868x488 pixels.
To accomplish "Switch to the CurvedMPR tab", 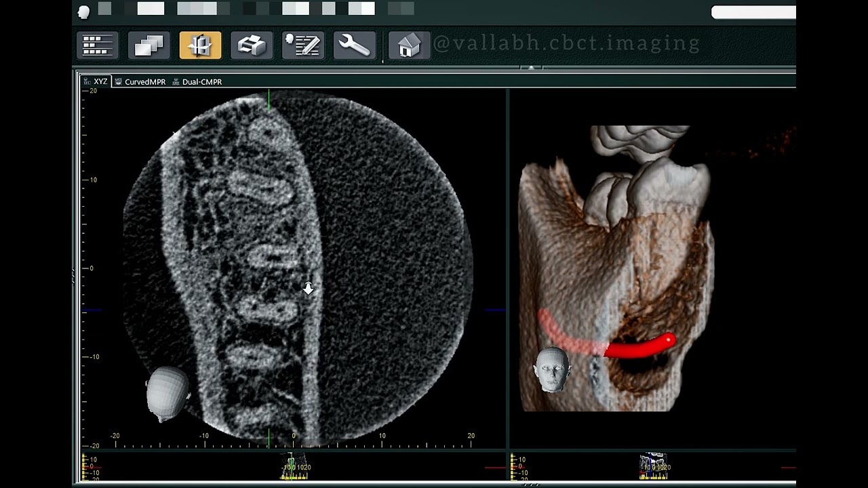I will [140, 81].
